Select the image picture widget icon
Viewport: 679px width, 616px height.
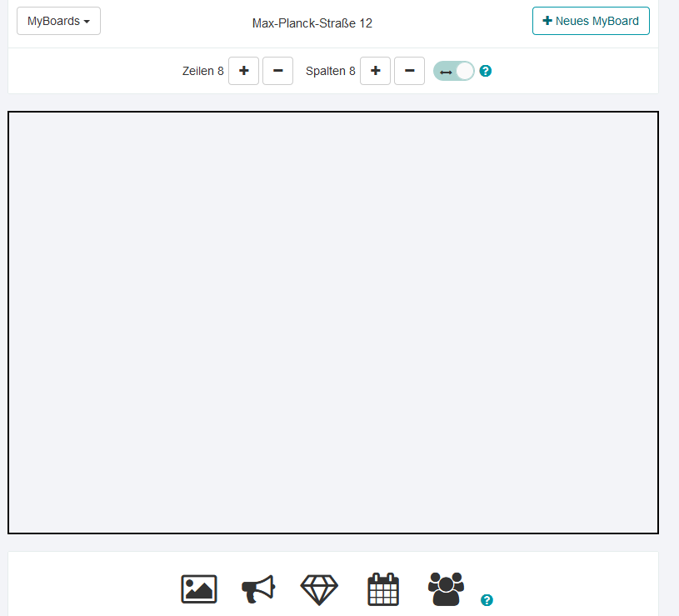click(x=199, y=589)
